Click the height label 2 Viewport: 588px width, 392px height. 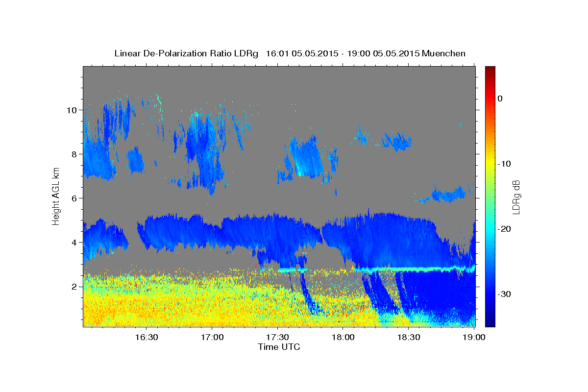click(x=75, y=286)
